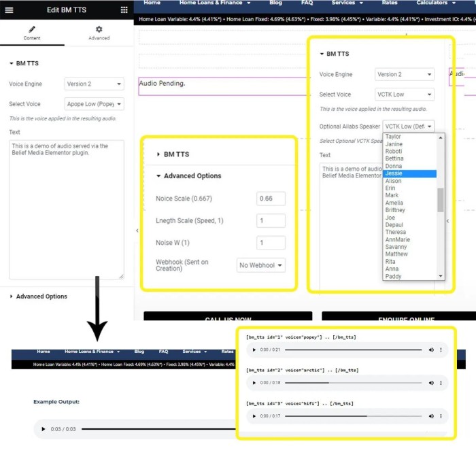Viewport: 476px width, 476px height.
Task: Open the Webhook (Sent on Creation) dropdown
Action: pyautogui.click(x=261, y=265)
